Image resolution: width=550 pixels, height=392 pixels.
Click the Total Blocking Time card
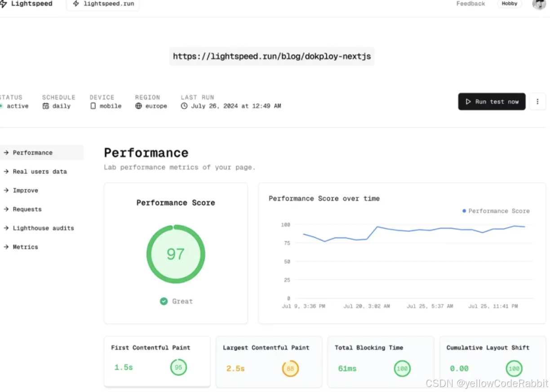381,362
